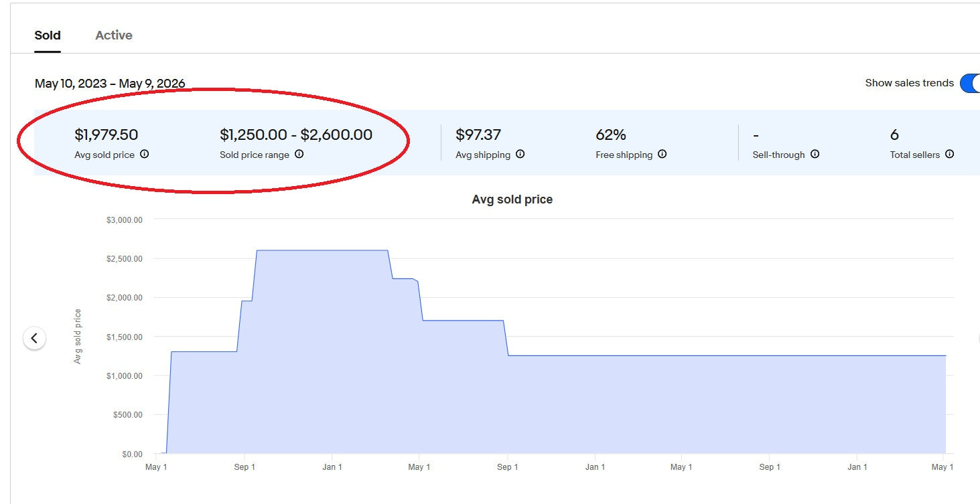Screen dimensions: 980x504
Task: Click the $1,000.00 y-axis label
Action: [125, 376]
